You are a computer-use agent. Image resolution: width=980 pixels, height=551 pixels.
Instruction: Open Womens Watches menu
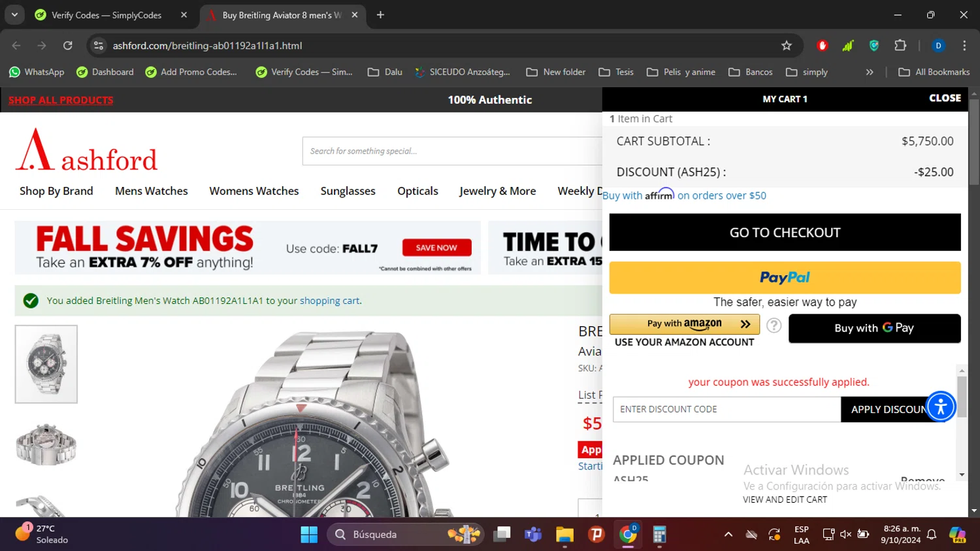pos(254,191)
